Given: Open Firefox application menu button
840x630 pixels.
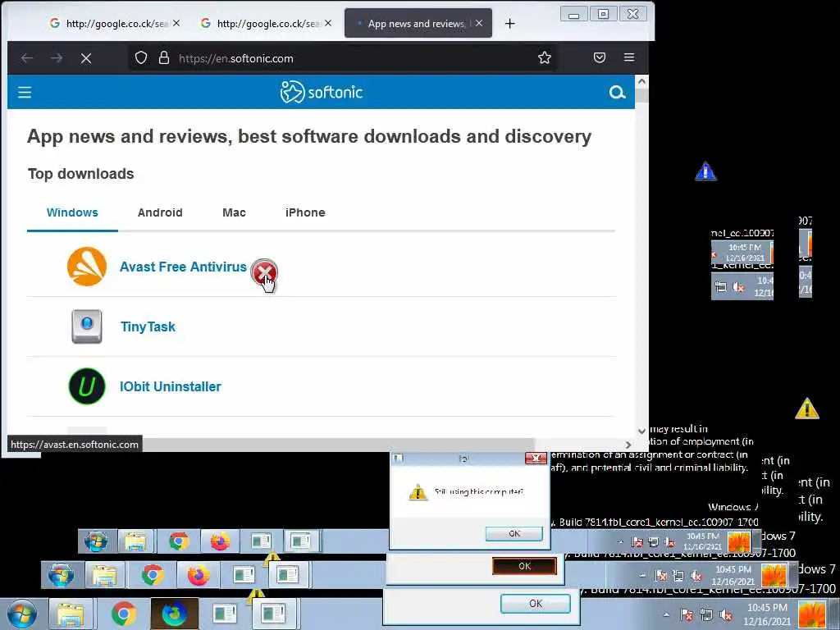Looking at the screenshot, I should (629, 57).
